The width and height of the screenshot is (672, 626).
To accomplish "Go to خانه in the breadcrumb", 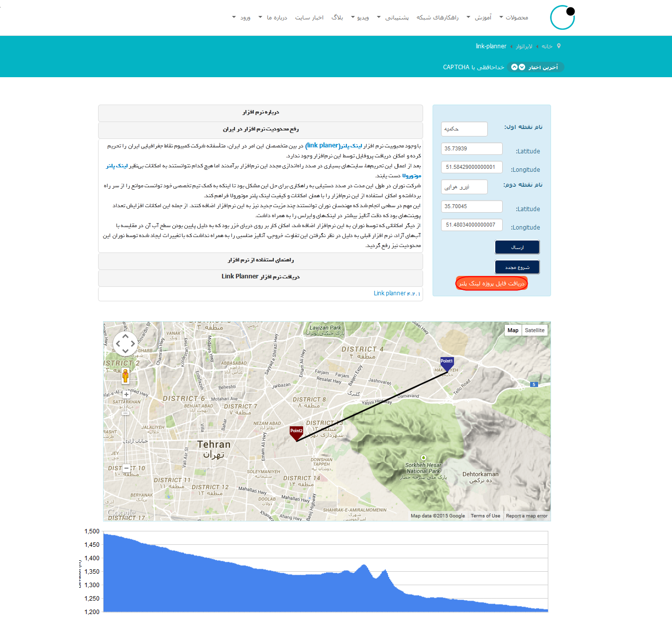I will pyautogui.click(x=547, y=46).
